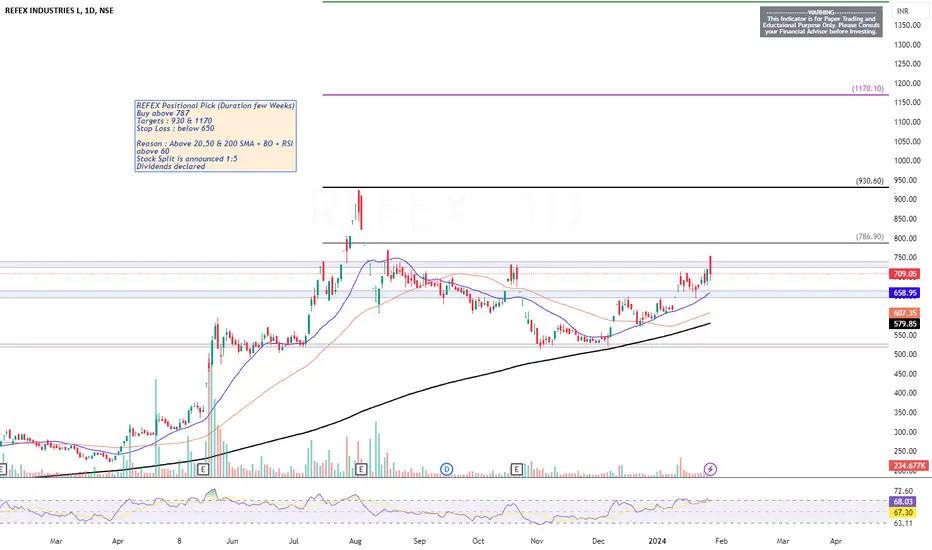Click the (1170.10) target level label

867,88
